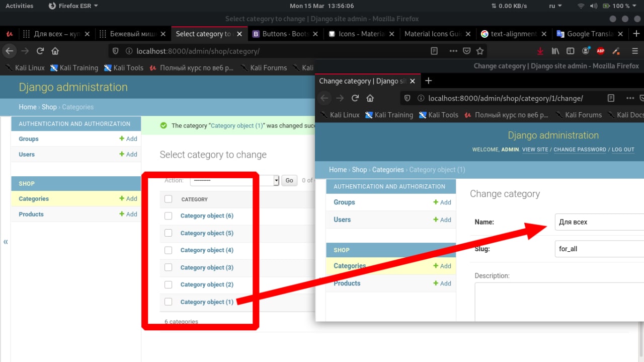Open 'Kali Forums' bookmark in main window
This screenshot has width=644, height=362.
click(x=263, y=67)
